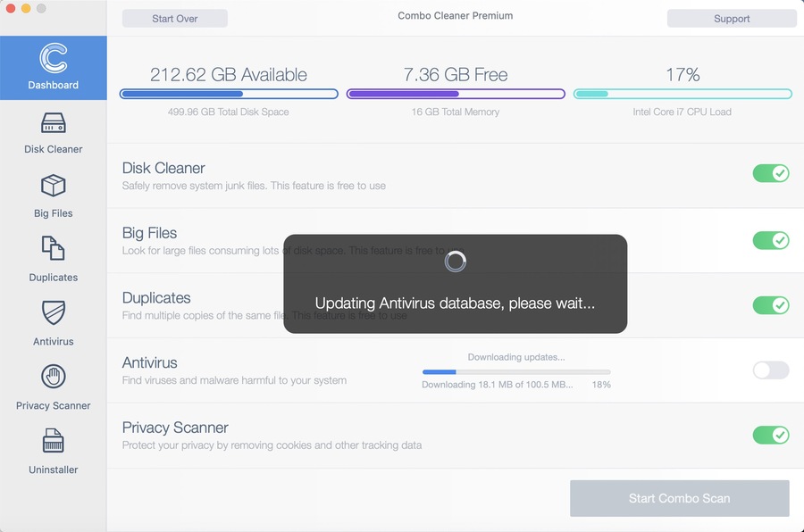Click the antivirus download progress bar
The image size is (804, 532).
pos(516,372)
